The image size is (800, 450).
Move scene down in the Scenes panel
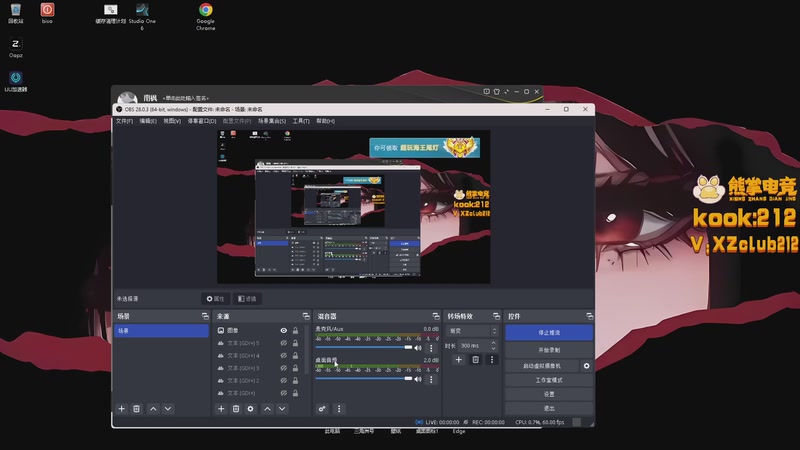pyautogui.click(x=168, y=409)
